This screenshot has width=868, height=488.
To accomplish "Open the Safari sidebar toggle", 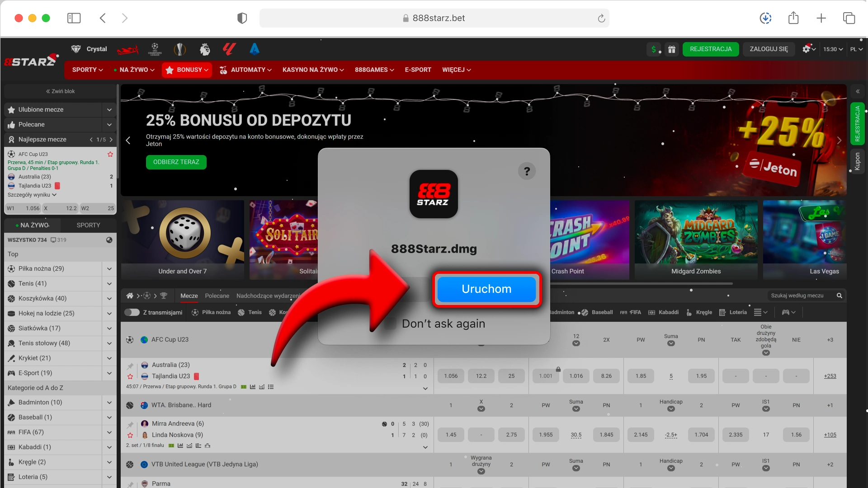I will [74, 18].
